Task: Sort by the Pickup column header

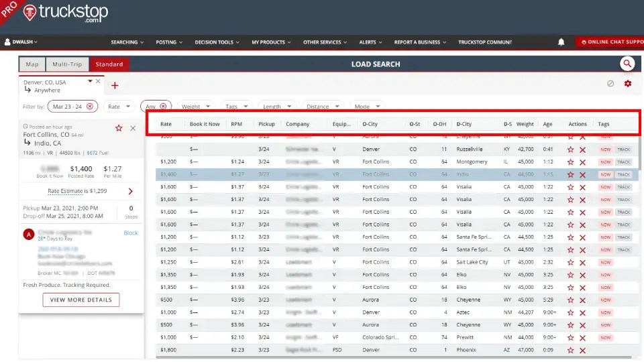Action: coord(266,124)
